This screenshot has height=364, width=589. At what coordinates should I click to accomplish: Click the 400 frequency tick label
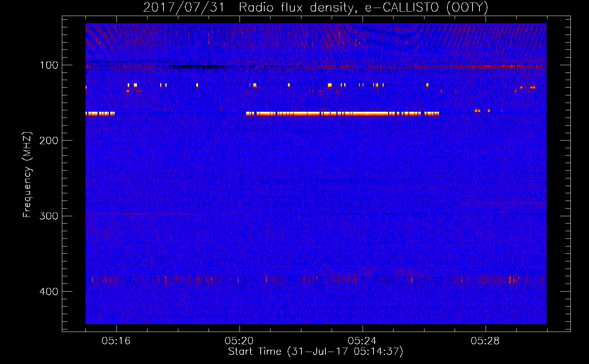[x=49, y=292]
